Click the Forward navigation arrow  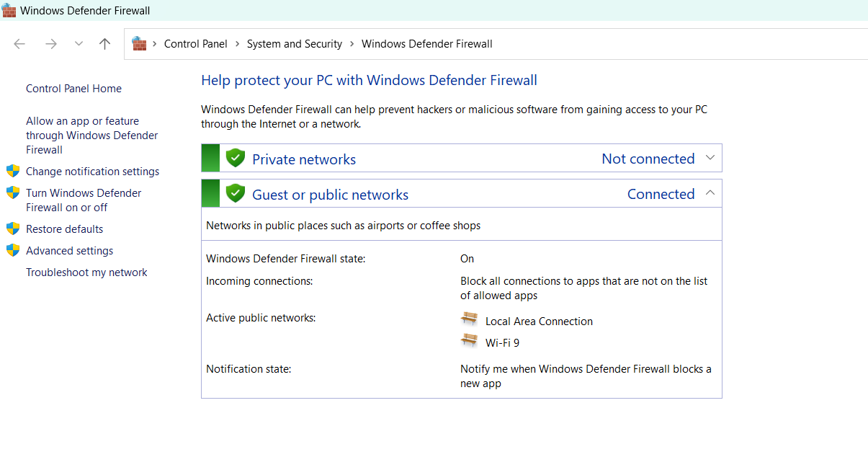[x=50, y=44]
